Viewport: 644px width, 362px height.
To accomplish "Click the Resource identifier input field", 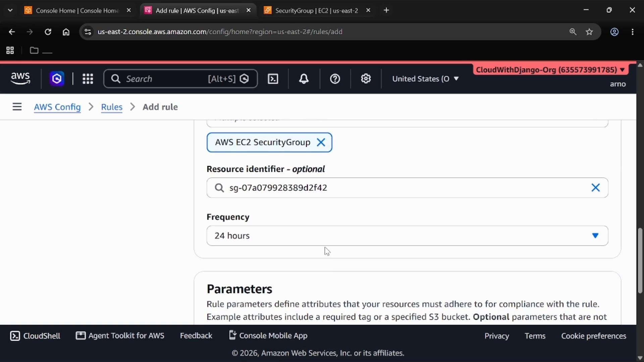I will point(407,188).
